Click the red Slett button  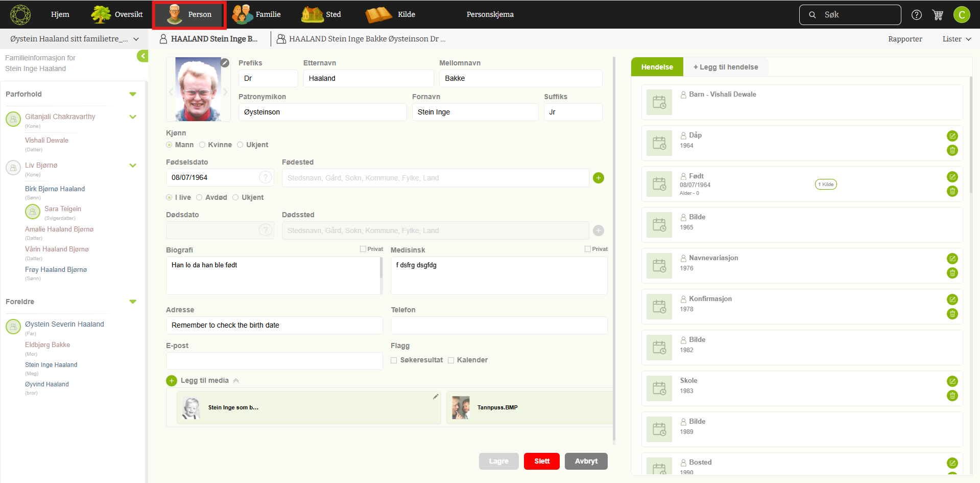pos(541,461)
